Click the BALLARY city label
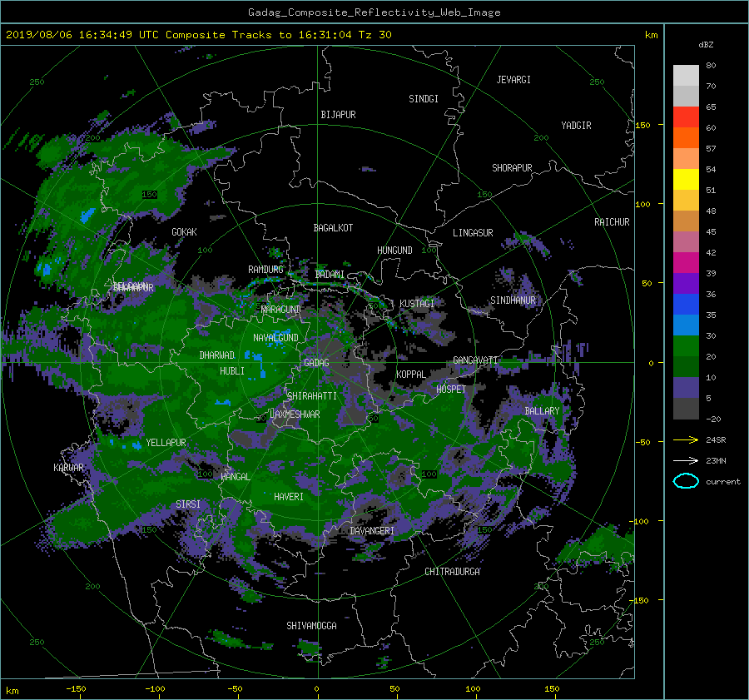Viewport: 749px width, 700px height. tap(542, 411)
